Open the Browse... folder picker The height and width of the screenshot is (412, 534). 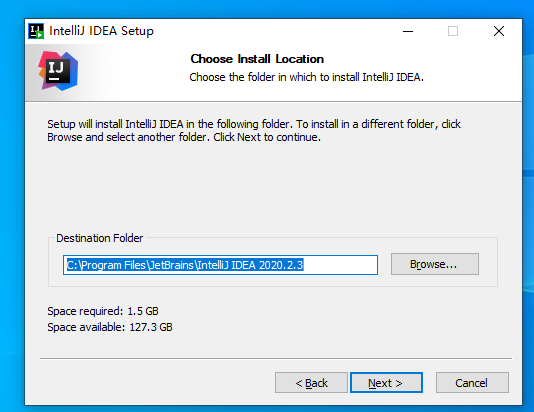435,264
